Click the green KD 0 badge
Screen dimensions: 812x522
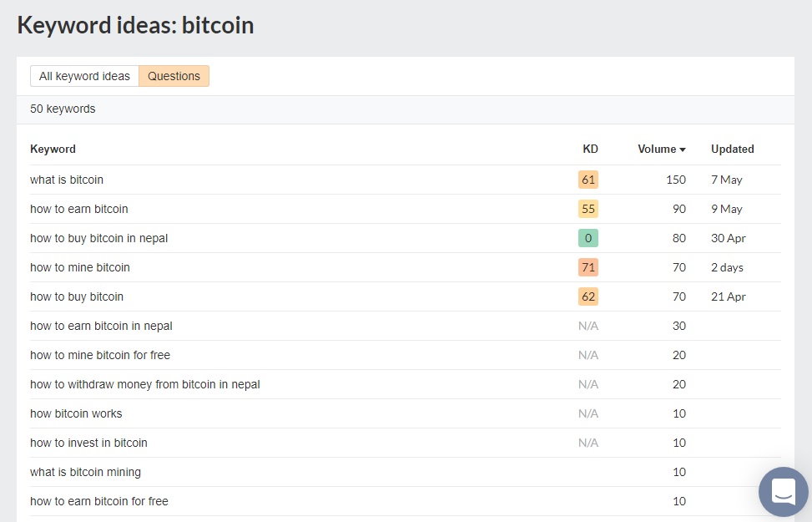pos(588,238)
